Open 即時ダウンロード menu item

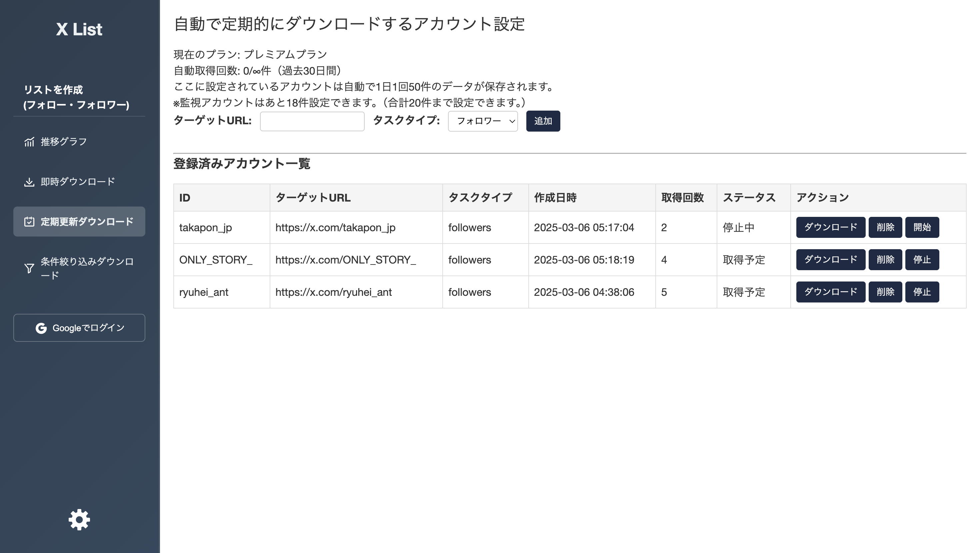[79, 182]
